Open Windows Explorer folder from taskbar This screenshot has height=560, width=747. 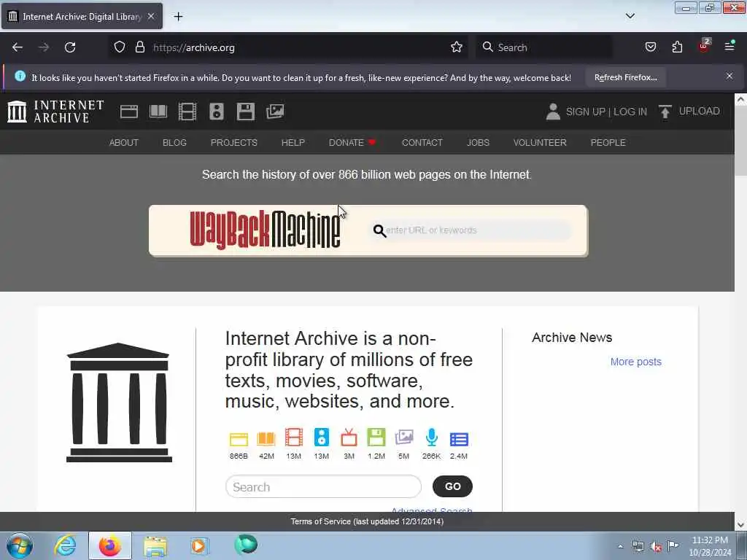[x=155, y=546]
